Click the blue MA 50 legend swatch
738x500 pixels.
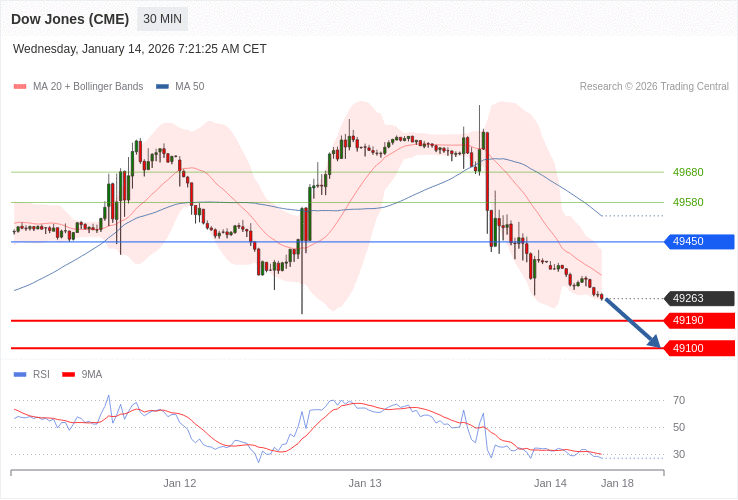162,87
